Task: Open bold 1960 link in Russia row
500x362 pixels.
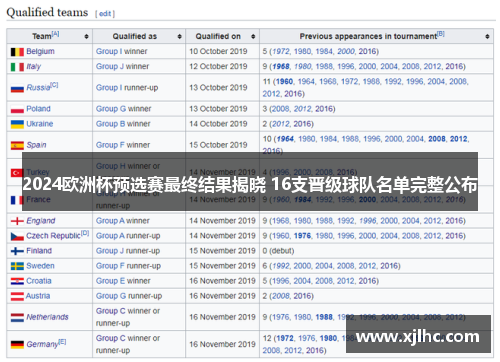Action: 284,81
